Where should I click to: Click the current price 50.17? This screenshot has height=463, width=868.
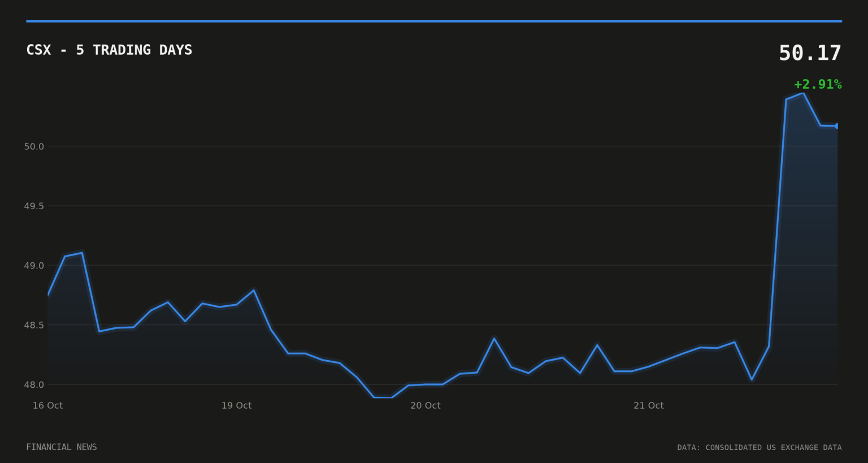810,53
